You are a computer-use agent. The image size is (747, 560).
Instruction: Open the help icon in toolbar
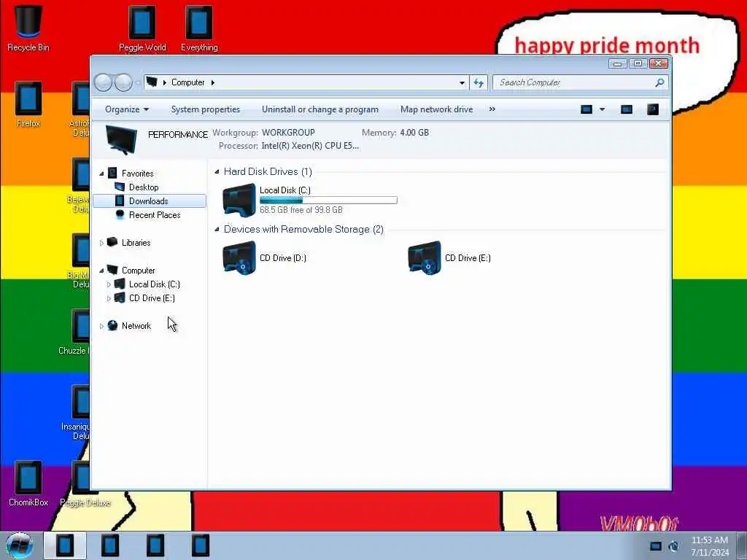pyautogui.click(x=653, y=109)
